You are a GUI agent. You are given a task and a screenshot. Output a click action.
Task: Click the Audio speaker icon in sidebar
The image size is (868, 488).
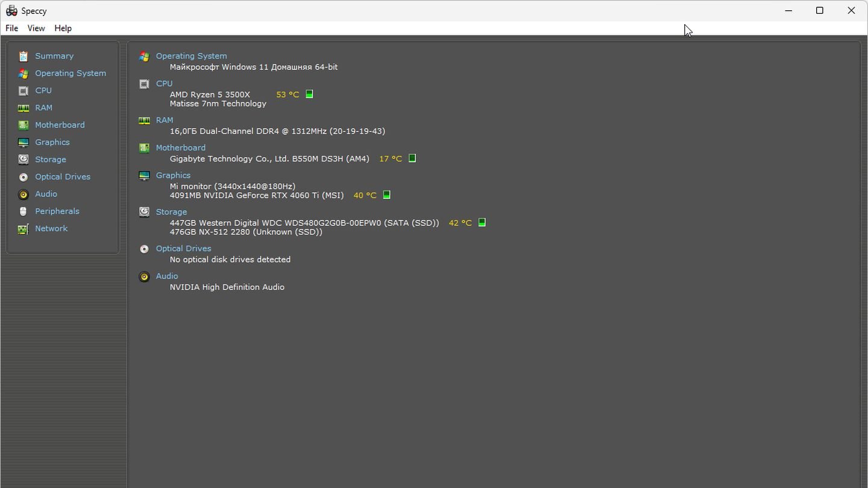[x=23, y=194]
